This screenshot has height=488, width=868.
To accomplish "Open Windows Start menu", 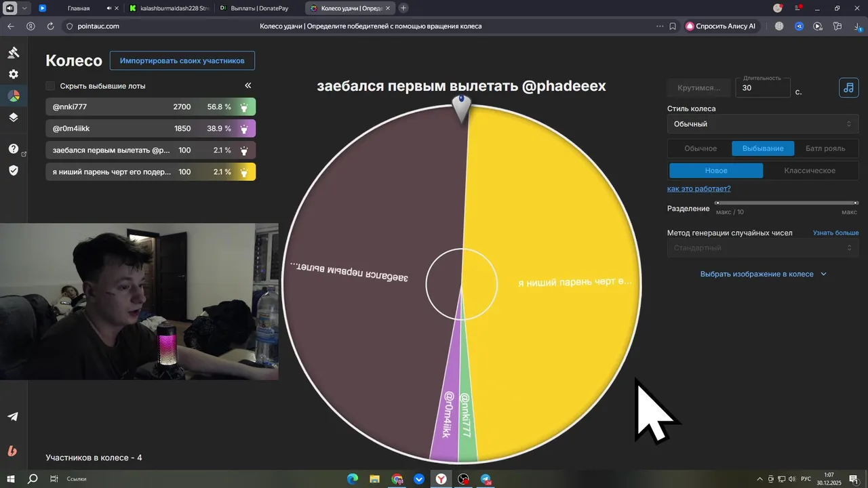I will (12, 479).
